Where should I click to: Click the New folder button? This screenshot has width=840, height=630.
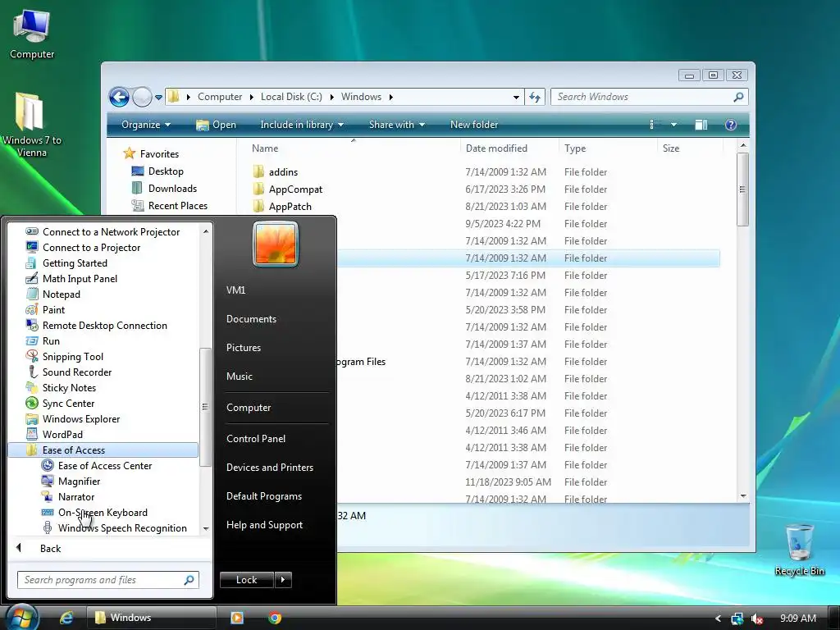[474, 125]
